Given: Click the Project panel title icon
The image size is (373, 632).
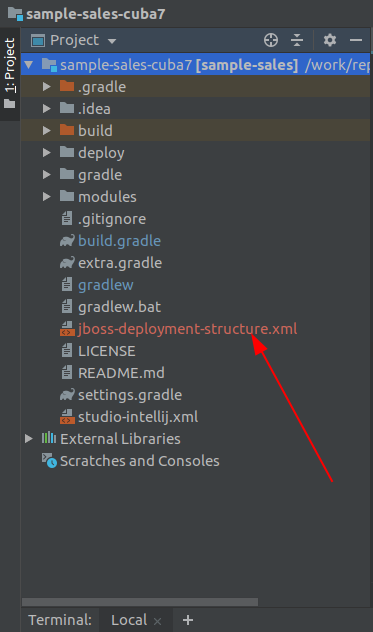Looking at the screenshot, I should click(38, 41).
